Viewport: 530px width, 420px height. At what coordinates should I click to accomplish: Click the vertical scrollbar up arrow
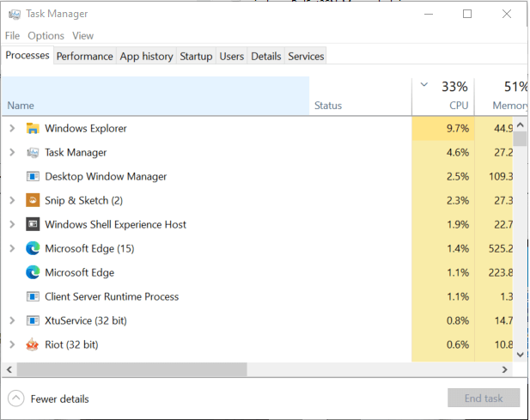click(x=521, y=125)
